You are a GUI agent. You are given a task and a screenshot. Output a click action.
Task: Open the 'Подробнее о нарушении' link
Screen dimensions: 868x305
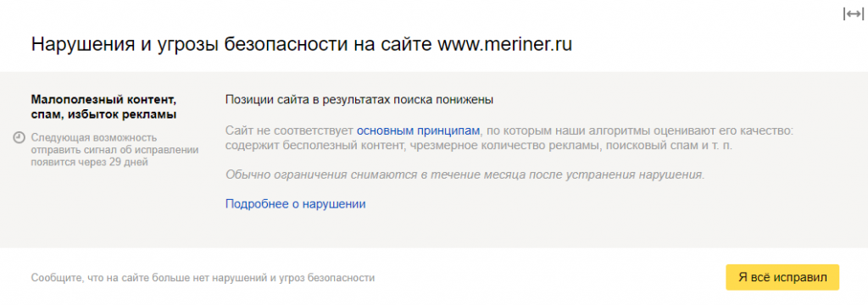click(x=295, y=203)
